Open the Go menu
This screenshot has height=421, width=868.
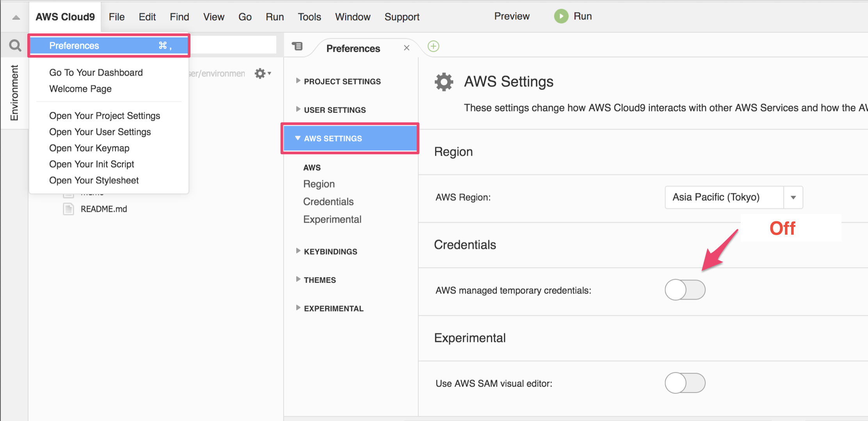[245, 17]
